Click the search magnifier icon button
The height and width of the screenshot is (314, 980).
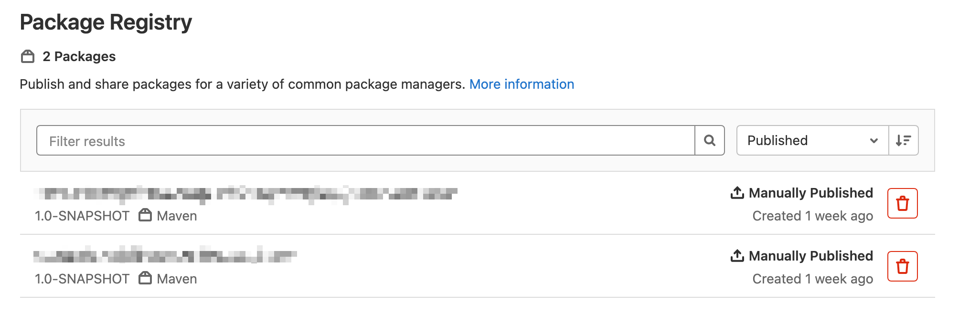pos(710,140)
